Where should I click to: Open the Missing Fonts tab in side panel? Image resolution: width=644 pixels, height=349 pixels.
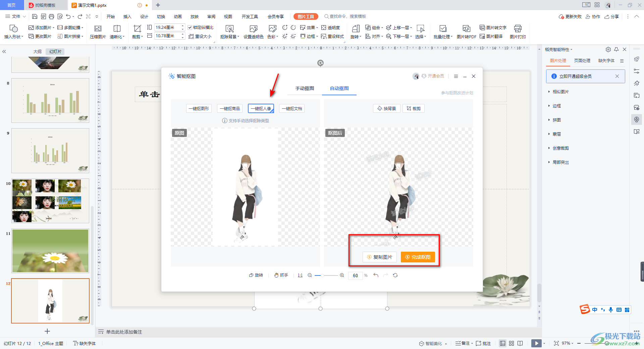pyautogui.click(x=606, y=61)
